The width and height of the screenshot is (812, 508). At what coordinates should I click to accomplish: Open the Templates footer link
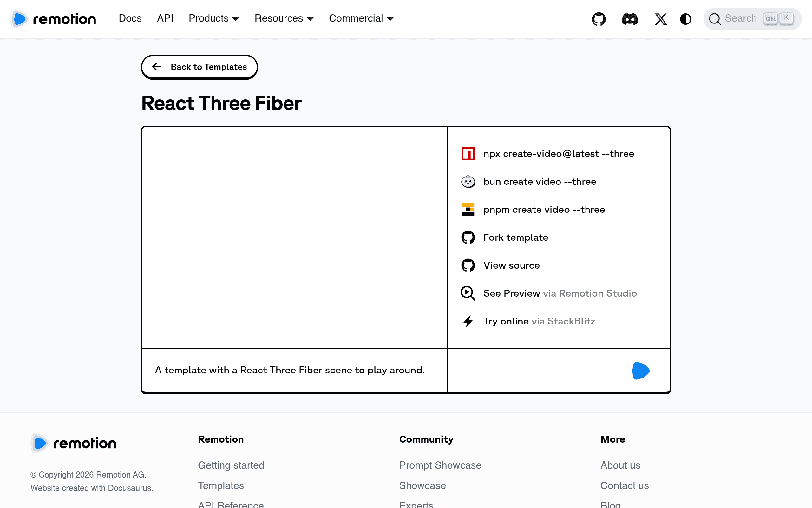point(221,485)
